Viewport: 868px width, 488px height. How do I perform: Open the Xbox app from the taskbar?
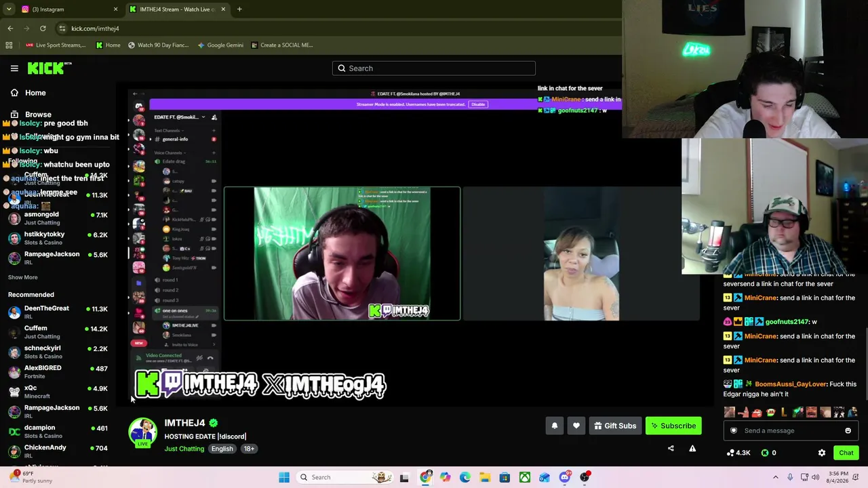525,477
